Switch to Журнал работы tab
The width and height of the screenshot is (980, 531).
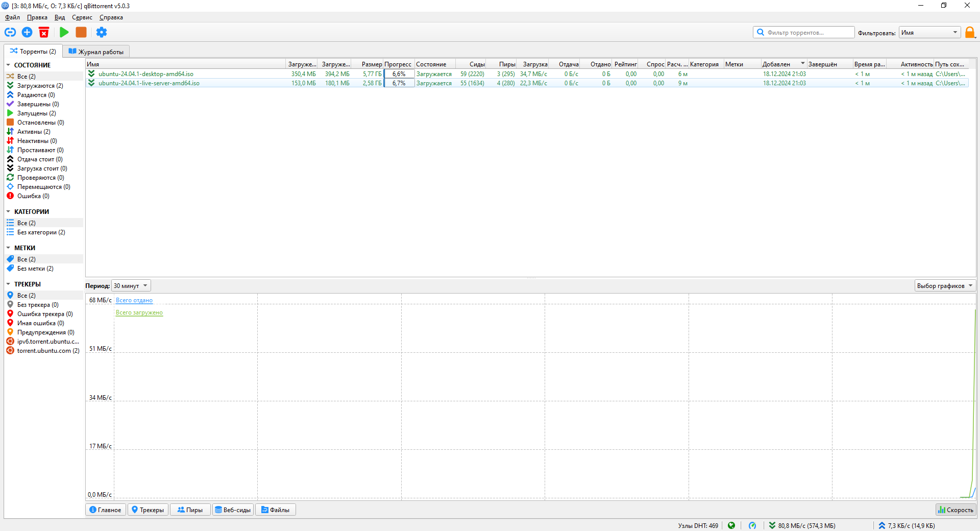coord(96,52)
